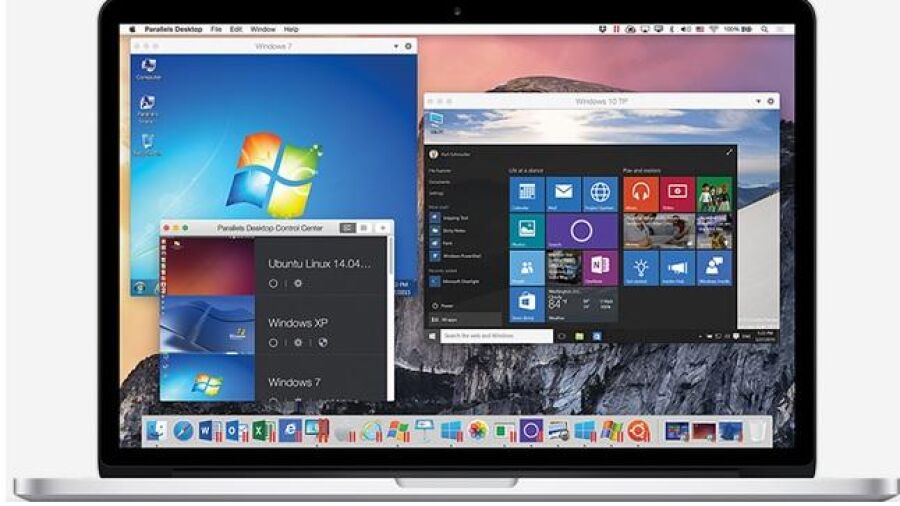Click Snipping Tool in Start menu list
The image size is (900, 506).
pyautogui.click(x=450, y=218)
